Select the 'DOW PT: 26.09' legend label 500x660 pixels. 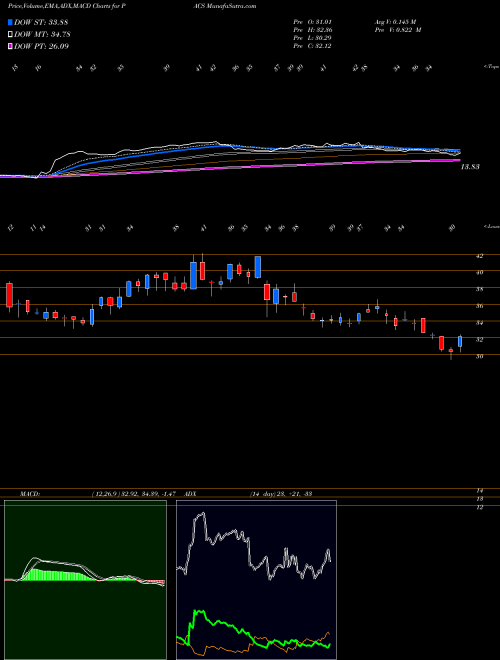point(41,46)
